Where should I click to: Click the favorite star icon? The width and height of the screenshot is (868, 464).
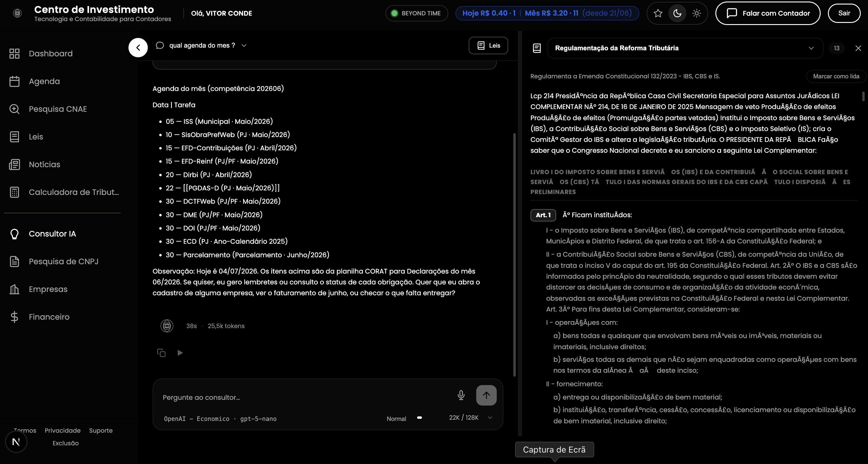[x=658, y=13]
